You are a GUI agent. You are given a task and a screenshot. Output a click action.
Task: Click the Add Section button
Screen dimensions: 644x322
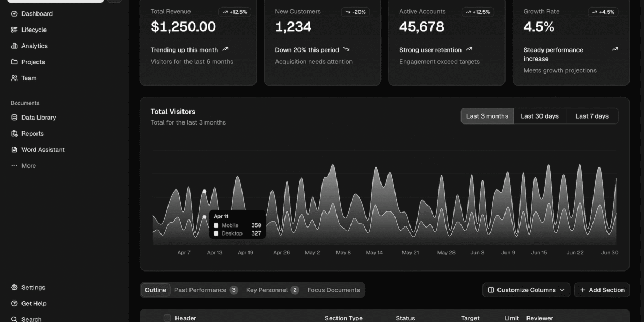pos(602,290)
